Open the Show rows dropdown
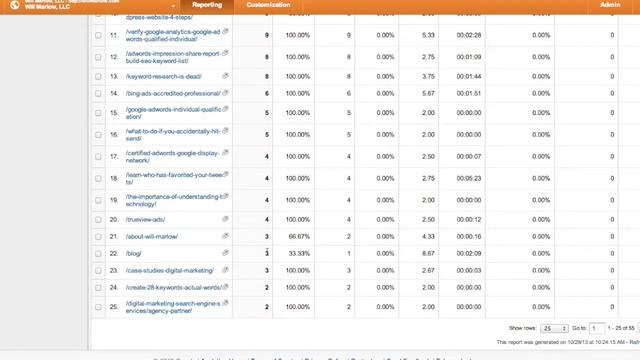This screenshot has width=640, height=360. 554,328
